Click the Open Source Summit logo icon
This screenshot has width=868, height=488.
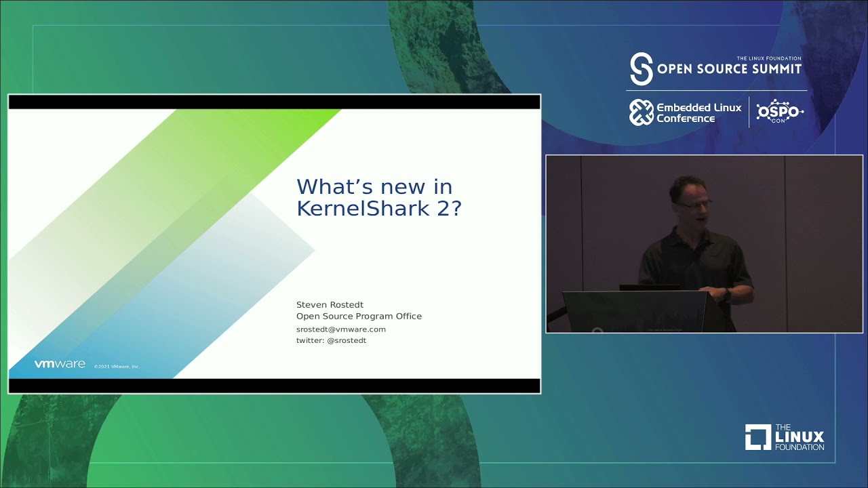coord(642,68)
